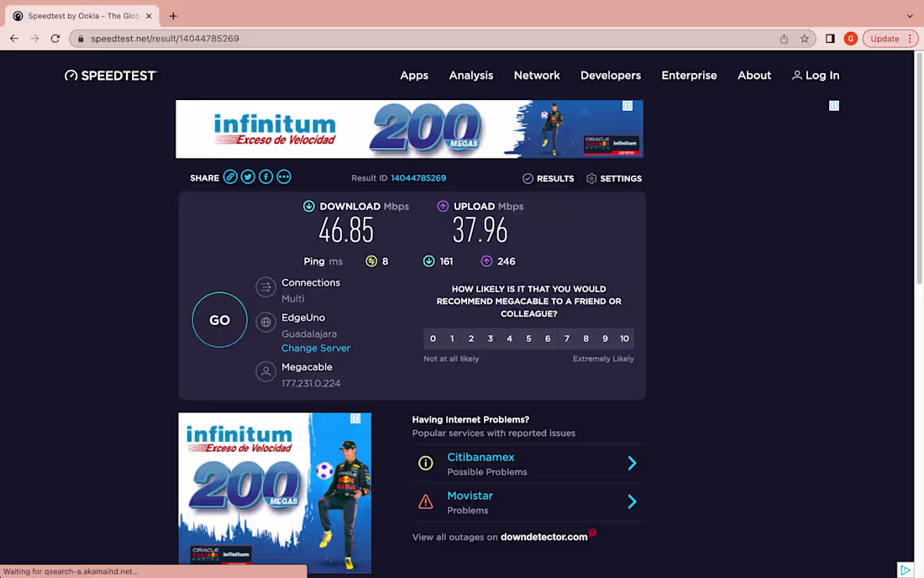Open the Enterprise menu

click(689, 76)
